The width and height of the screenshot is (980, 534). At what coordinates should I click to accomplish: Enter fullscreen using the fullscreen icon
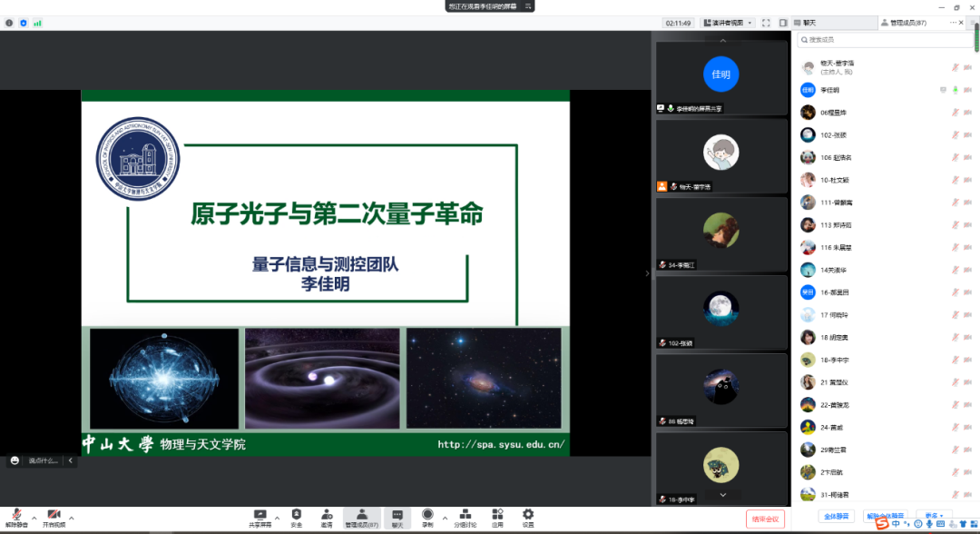point(766,23)
